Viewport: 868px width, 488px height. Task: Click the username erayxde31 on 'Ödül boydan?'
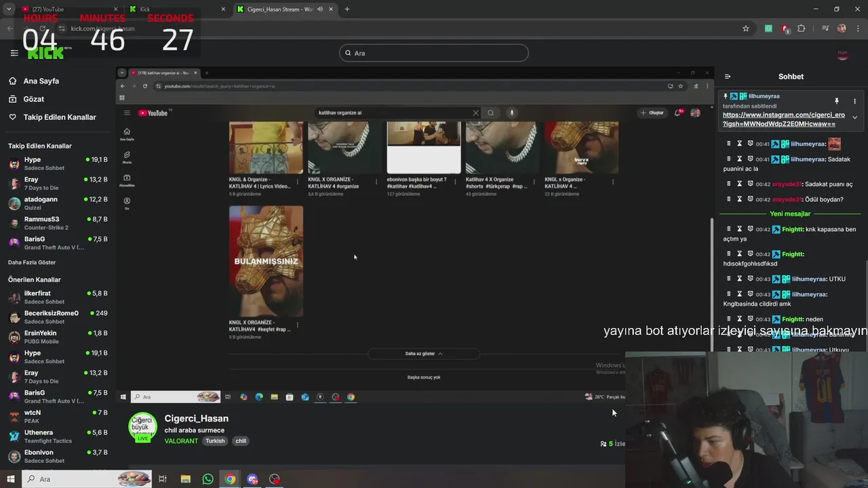pyautogui.click(x=787, y=199)
